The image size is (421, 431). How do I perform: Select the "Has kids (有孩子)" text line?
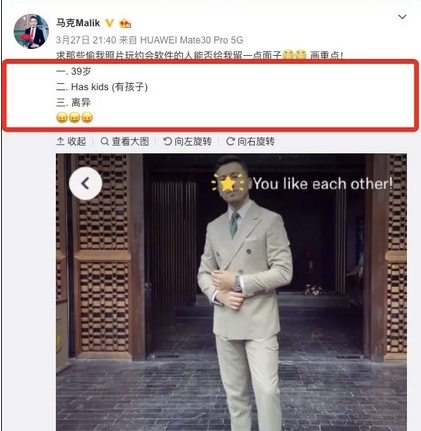102,87
